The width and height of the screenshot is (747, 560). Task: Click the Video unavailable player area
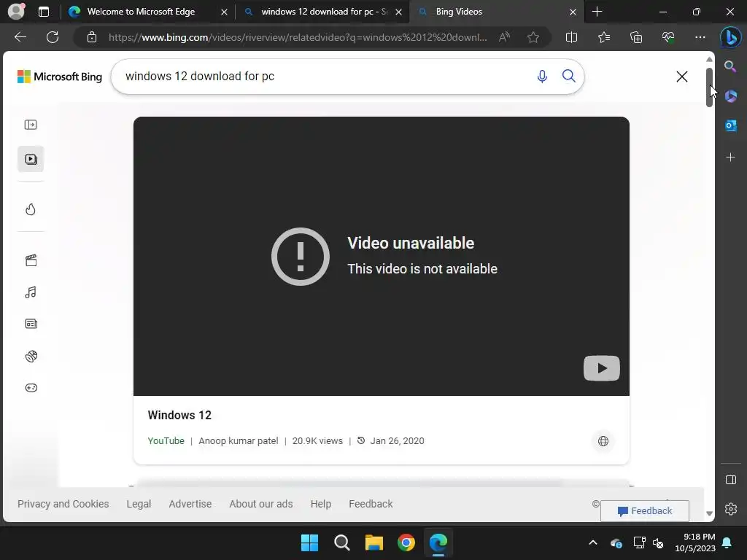[x=381, y=256]
